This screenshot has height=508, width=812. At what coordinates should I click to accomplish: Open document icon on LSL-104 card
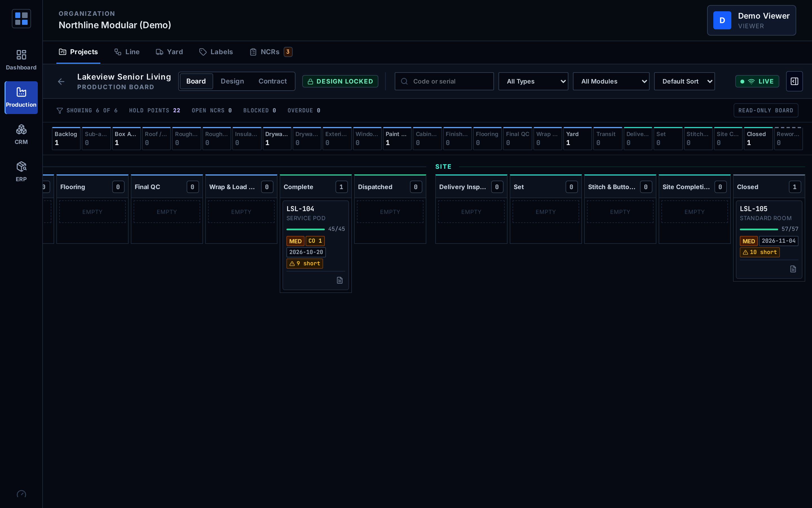[x=339, y=280]
